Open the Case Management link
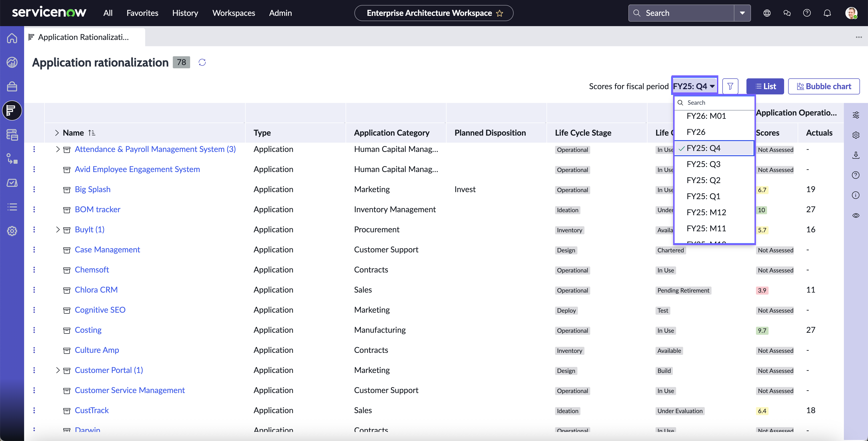 click(107, 250)
